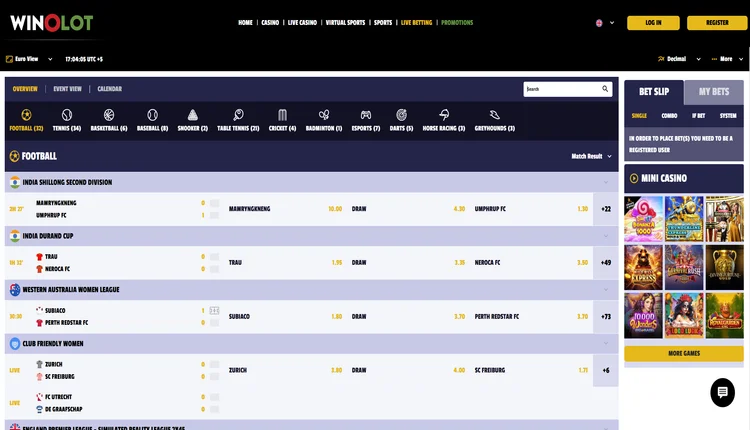750x430 pixels.
Task: Switch to the Calendar tab
Action: click(x=110, y=89)
